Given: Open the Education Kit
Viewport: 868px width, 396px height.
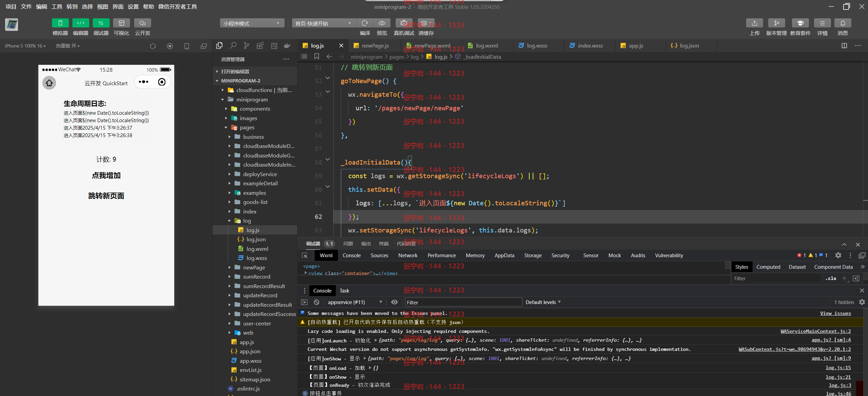Looking at the screenshot, I should 800,23.
